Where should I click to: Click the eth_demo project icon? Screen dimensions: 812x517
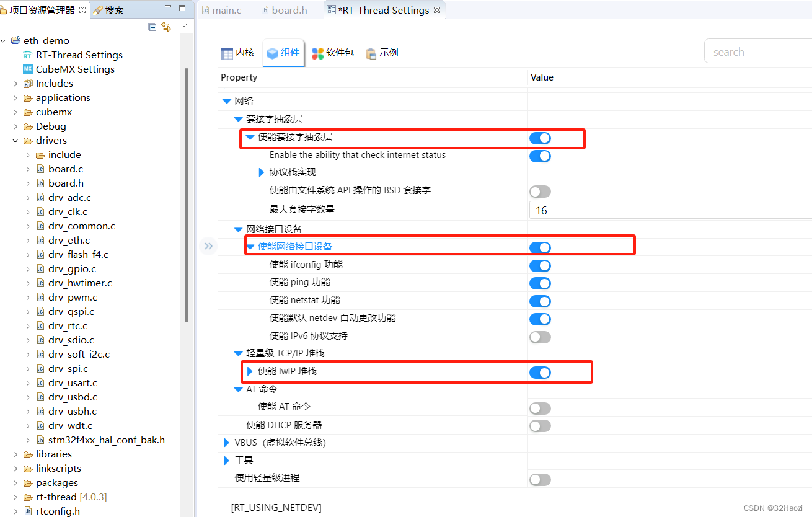click(15, 41)
